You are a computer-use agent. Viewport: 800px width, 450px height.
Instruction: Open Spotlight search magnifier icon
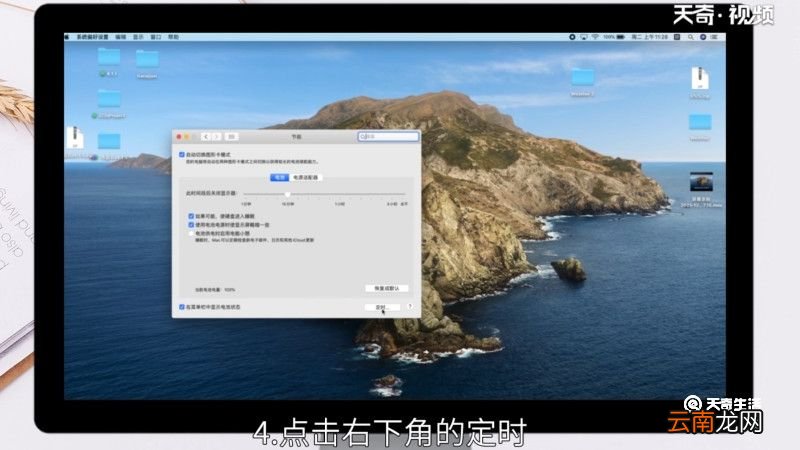690,37
